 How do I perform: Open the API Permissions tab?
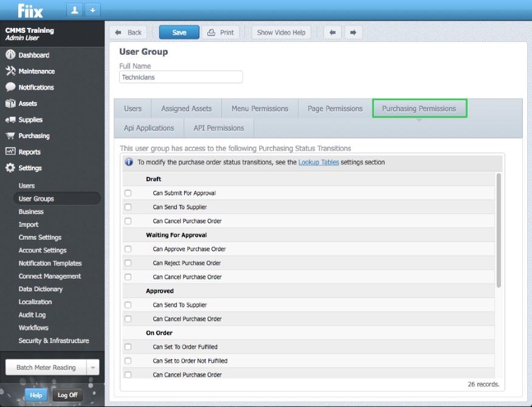[219, 128]
